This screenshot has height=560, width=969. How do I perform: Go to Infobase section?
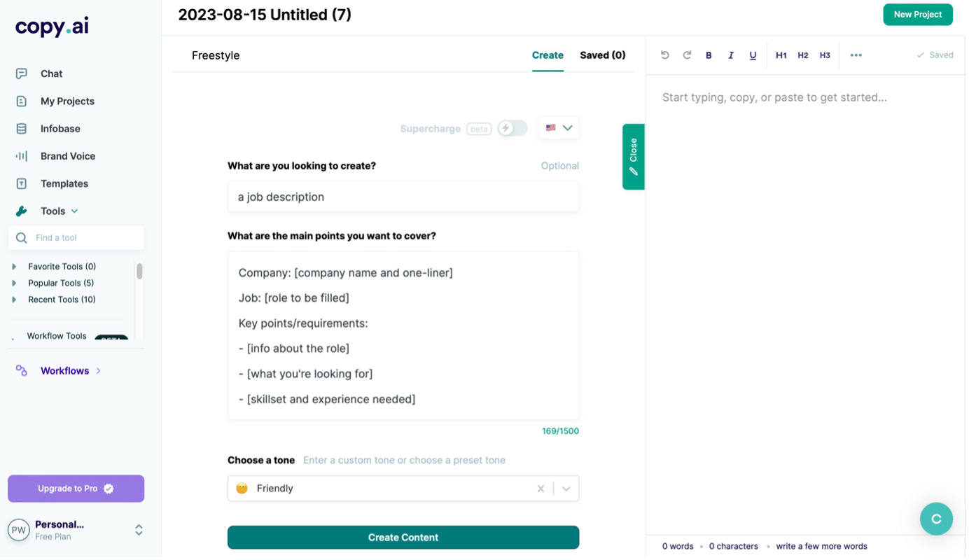[60, 129]
